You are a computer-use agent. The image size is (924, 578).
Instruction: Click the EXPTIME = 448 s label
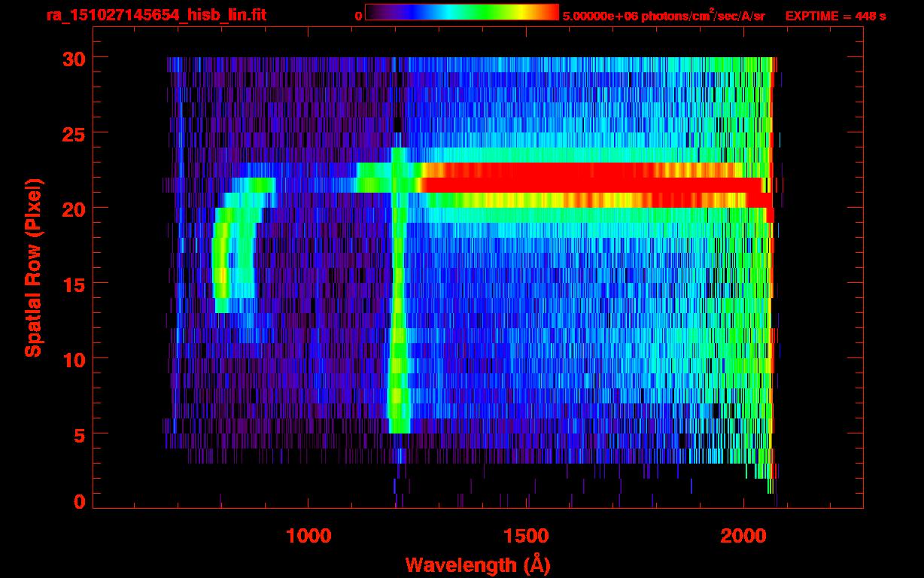tap(835, 16)
